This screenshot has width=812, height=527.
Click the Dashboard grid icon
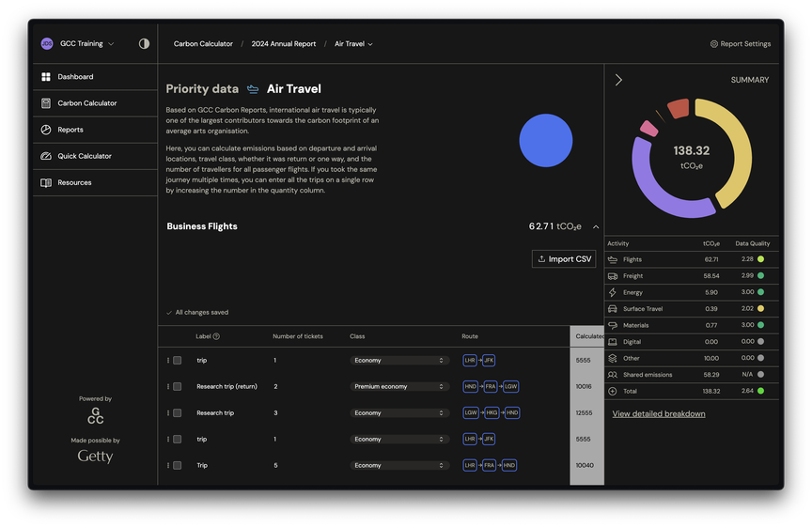[x=46, y=77]
